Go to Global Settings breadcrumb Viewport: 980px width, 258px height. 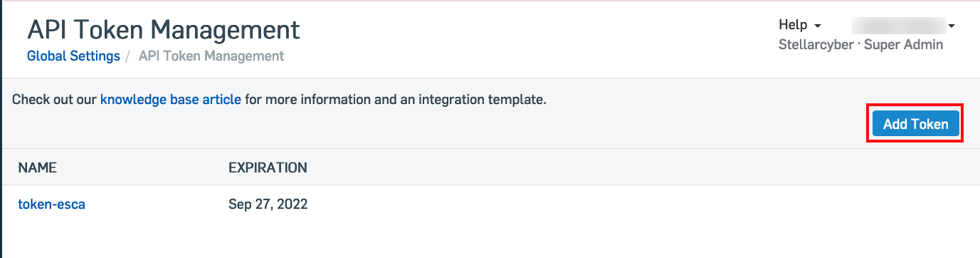(73, 56)
